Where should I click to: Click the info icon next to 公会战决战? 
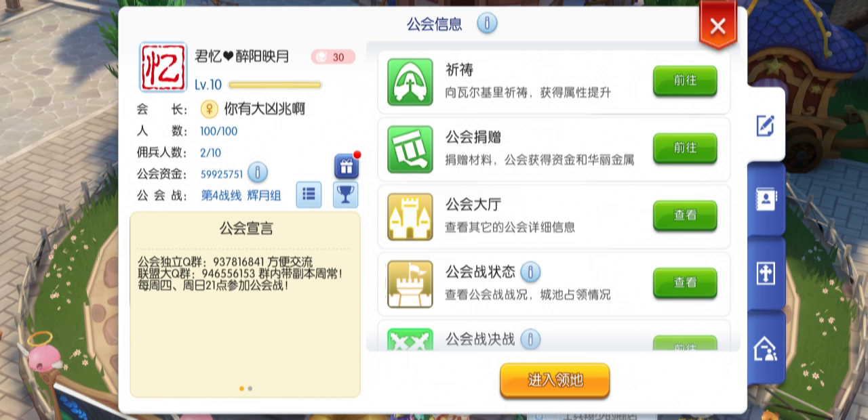(530, 339)
